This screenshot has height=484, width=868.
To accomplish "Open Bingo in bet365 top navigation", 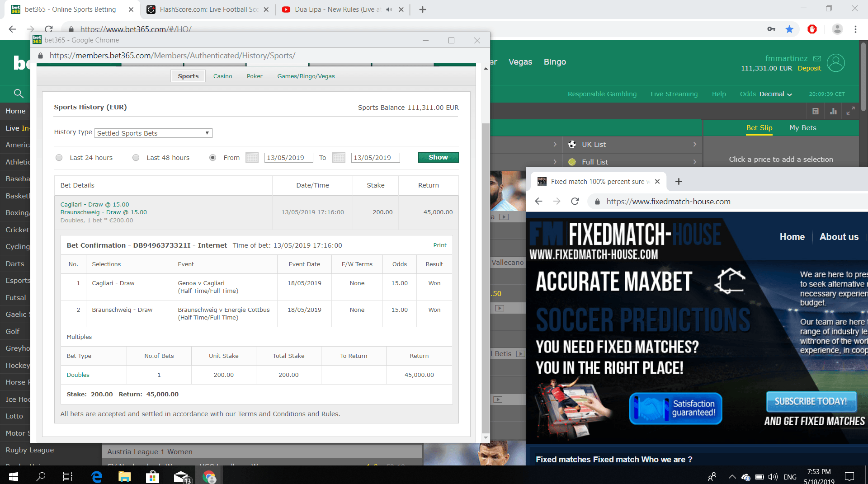I will coord(555,62).
